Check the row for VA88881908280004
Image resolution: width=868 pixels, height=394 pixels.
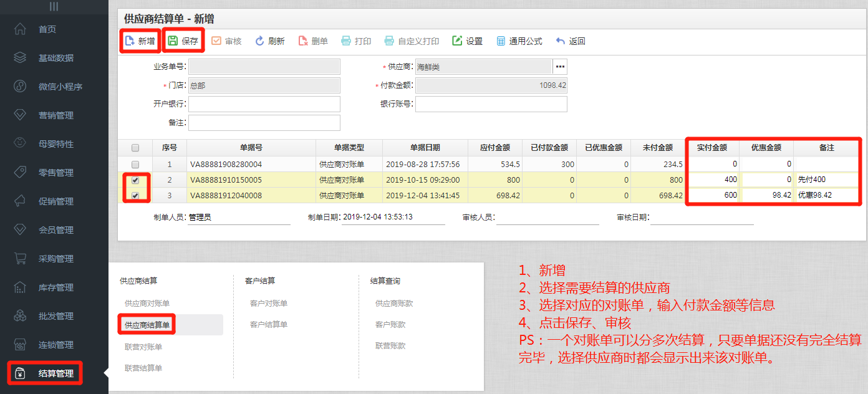click(x=135, y=165)
